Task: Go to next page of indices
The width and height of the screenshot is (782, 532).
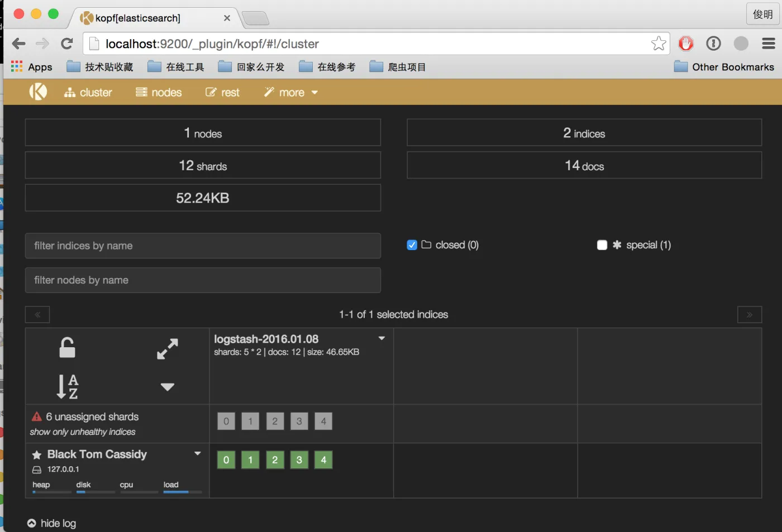Action: pyautogui.click(x=749, y=315)
